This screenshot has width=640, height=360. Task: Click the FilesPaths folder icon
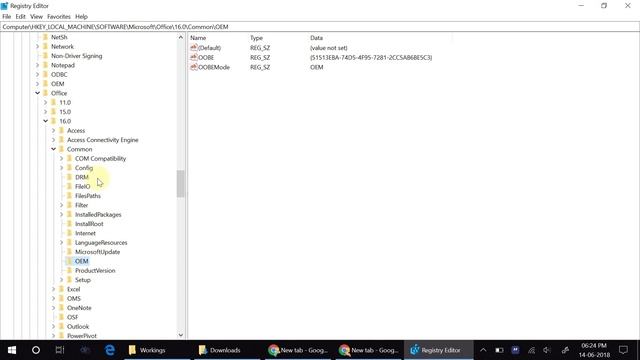coord(69,196)
